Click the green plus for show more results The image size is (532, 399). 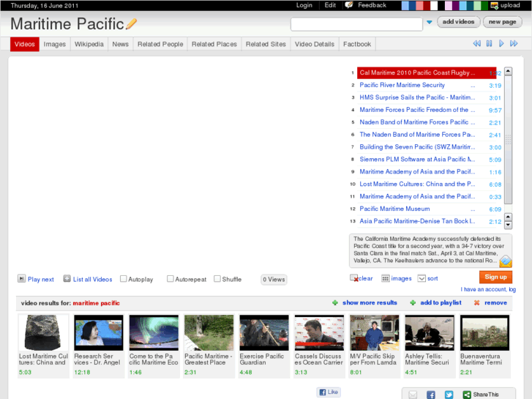tap(335, 302)
